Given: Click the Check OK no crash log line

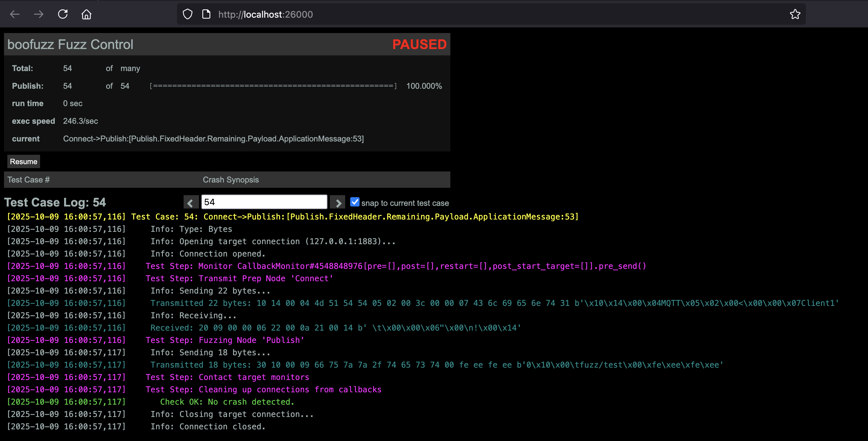Looking at the screenshot, I should coord(227,402).
